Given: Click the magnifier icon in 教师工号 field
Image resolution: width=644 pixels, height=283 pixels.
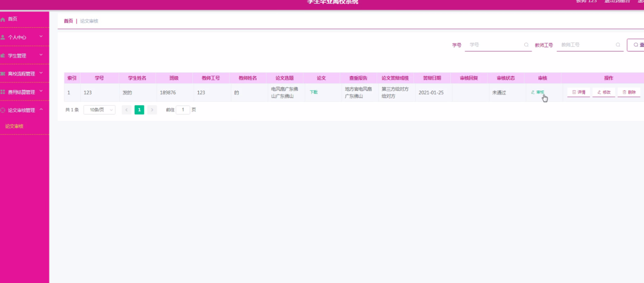Looking at the screenshot, I should tap(618, 45).
